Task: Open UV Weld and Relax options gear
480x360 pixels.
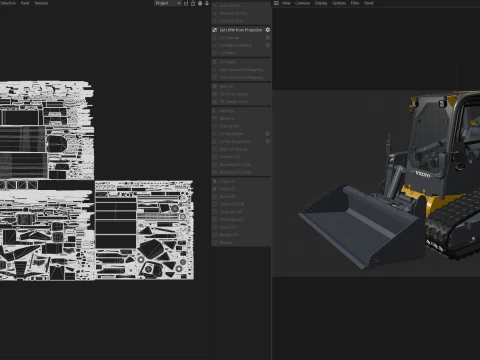Action: pos(267,45)
